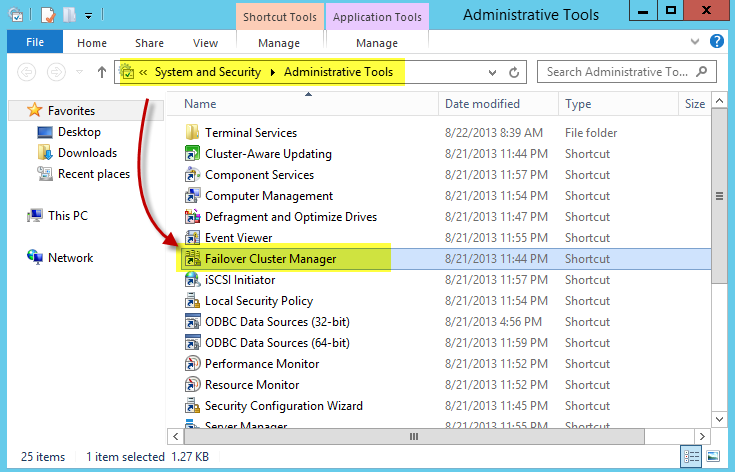Click the horizontal scrollbar right arrow
This screenshot has height=472, width=735.
pyautogui.click(x=702, y=436)
